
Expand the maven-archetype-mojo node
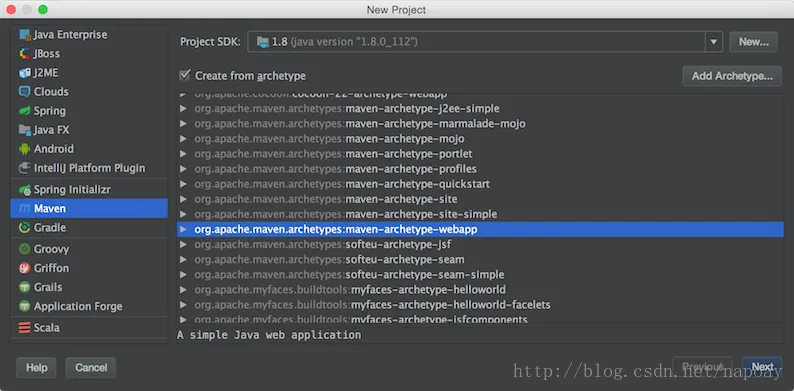tap(183, 139)
